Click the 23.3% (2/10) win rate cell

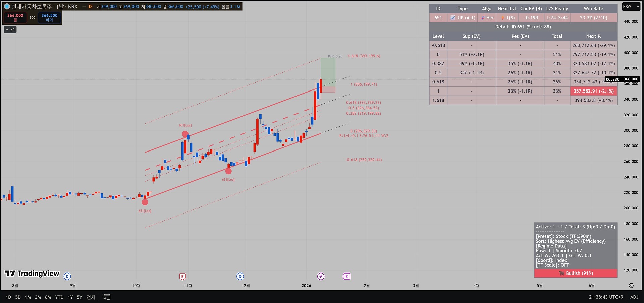point(594,18)
